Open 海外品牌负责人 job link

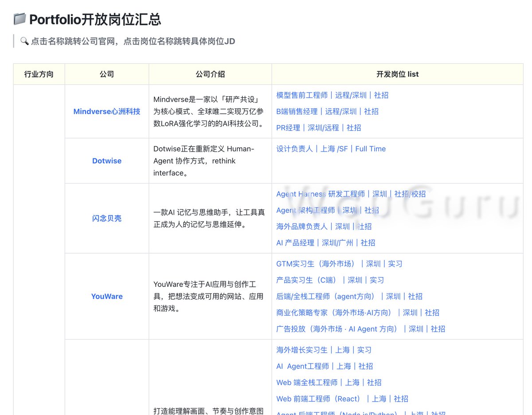pos(324,227)
